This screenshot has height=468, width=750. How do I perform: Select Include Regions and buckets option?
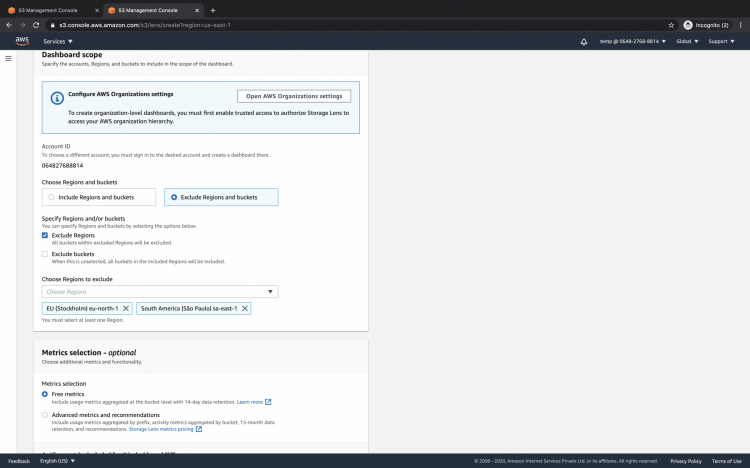(52, 197)
